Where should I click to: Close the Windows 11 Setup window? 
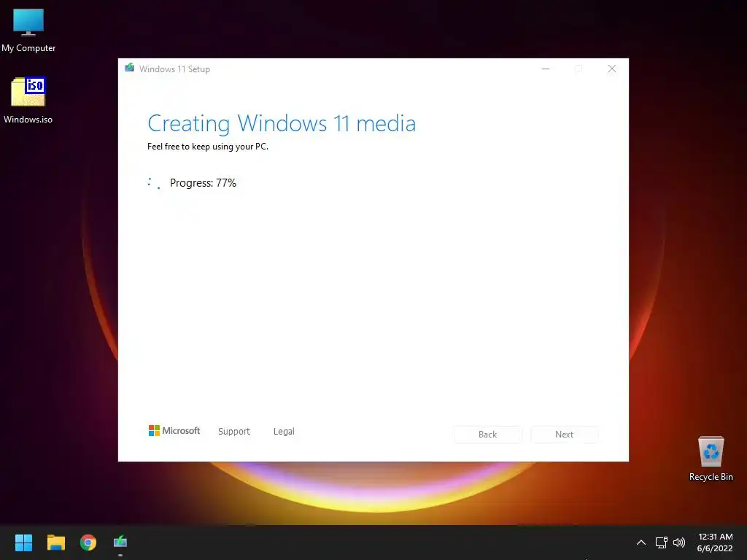click(612, 69)
